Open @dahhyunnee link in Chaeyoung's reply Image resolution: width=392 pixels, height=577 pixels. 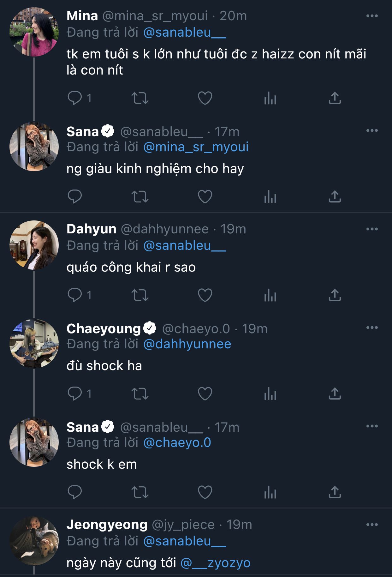tap(187, 344)
